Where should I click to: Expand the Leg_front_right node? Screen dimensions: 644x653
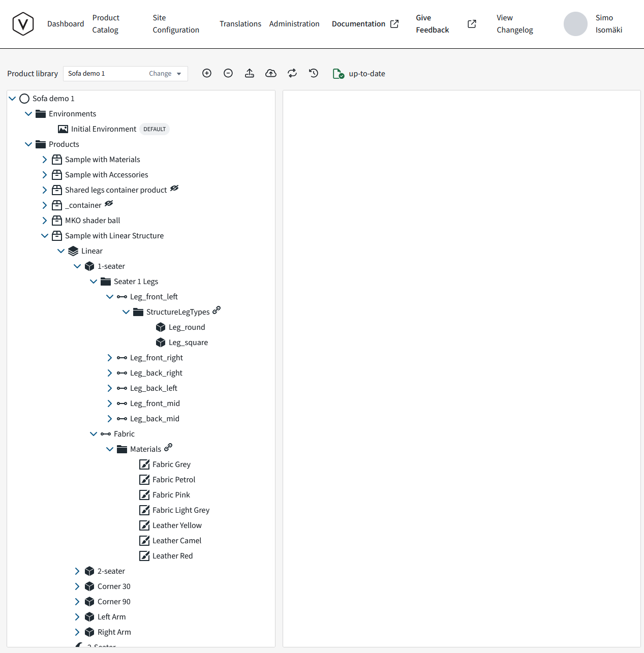(x=110, y=358)
